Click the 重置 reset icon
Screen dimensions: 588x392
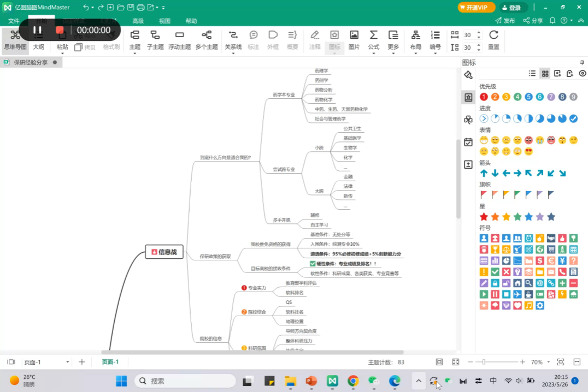[493, 39]
